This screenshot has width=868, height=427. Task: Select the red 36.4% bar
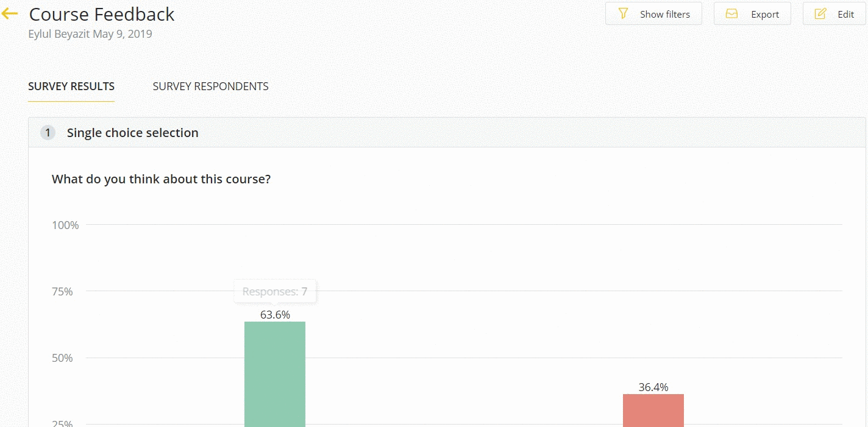click(x=653, y=411)
